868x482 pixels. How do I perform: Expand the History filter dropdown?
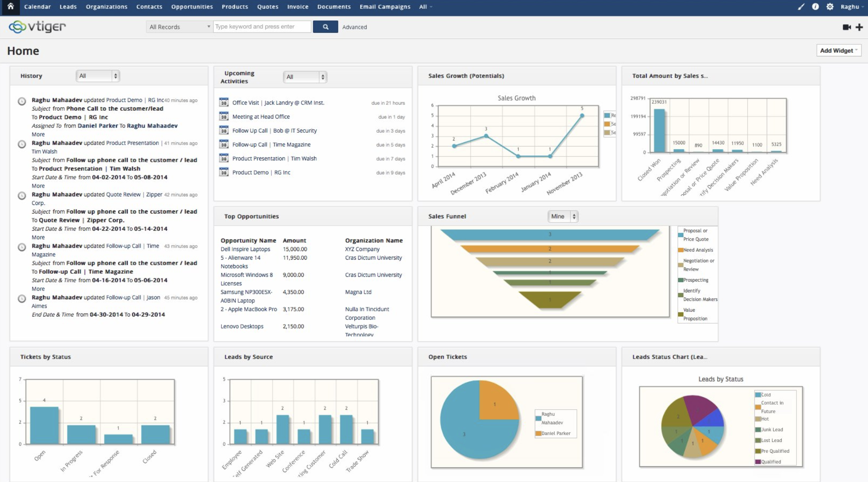98,76
